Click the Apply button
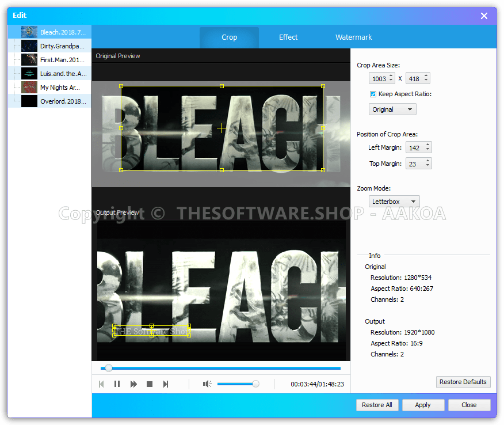Image resolution: width=504 pixels, height=425 pixels. [422, 405]
